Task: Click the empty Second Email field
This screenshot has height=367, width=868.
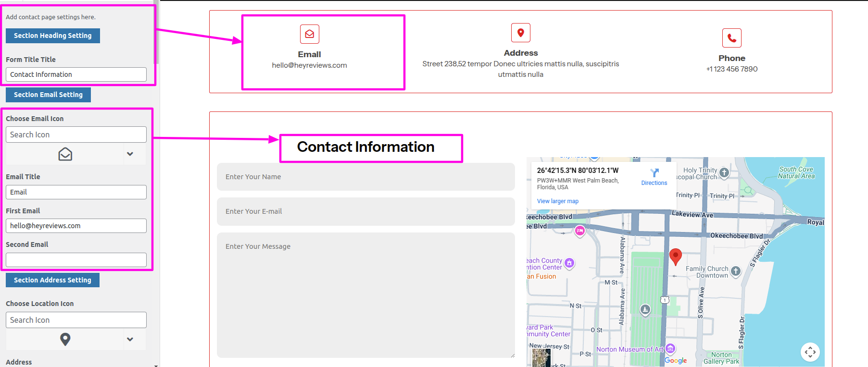Action: click(76, 260)
